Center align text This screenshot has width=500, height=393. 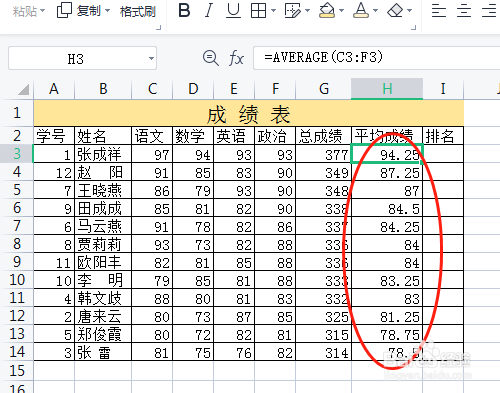464,10
